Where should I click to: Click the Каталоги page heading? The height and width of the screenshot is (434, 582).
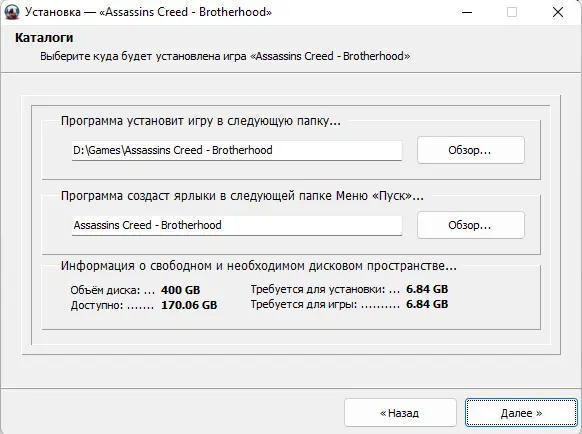coord(44,37)
